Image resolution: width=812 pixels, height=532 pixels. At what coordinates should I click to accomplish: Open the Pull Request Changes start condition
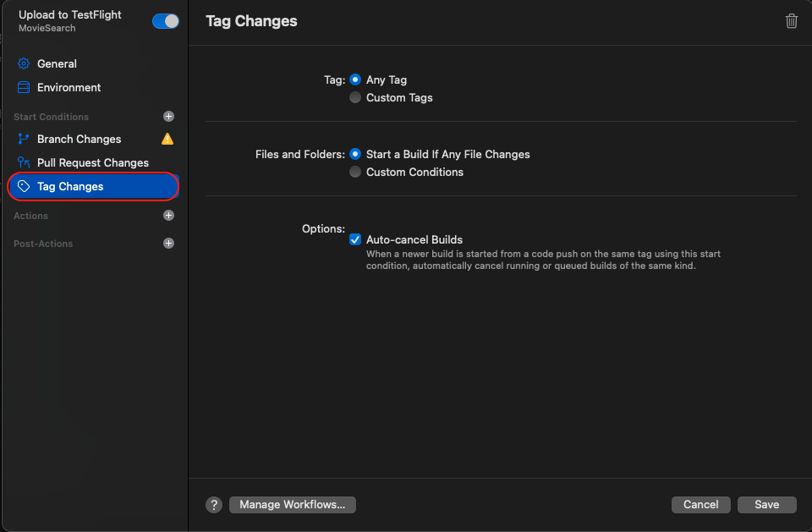click(x=93, y=162)
